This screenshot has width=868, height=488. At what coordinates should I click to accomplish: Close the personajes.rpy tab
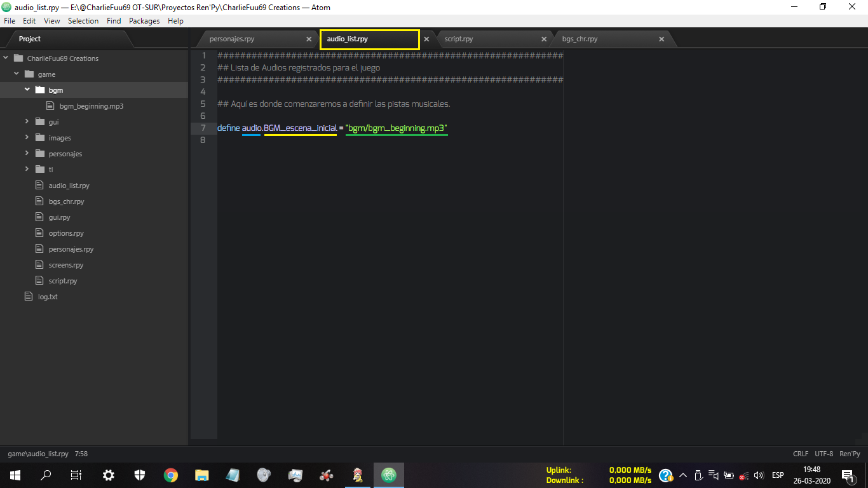click(x=309, y=39)
